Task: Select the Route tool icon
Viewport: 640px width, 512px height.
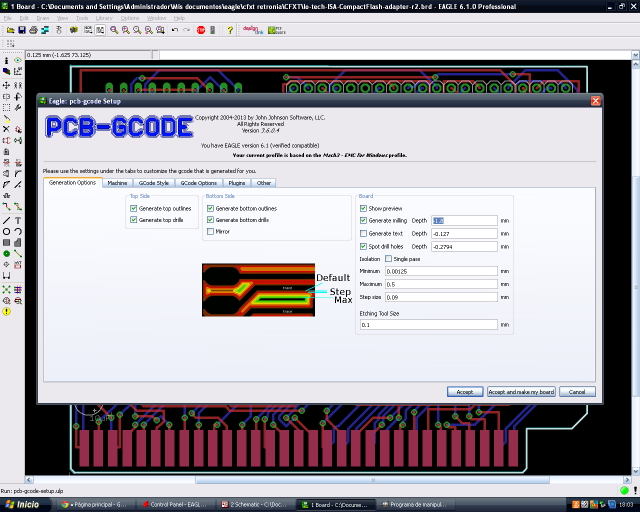Action: click(6, 206)
